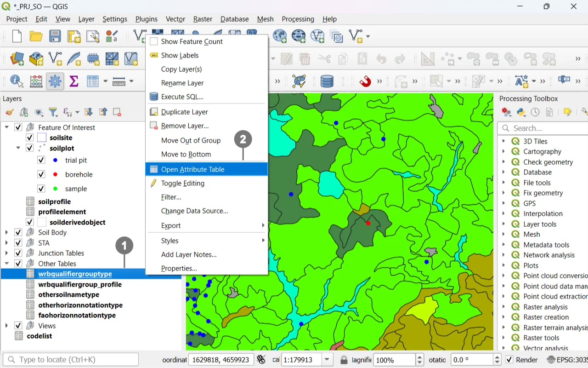Viewport: 588px width, 368px height.
Task: Open the Processing menu
Action: [298, 19]
